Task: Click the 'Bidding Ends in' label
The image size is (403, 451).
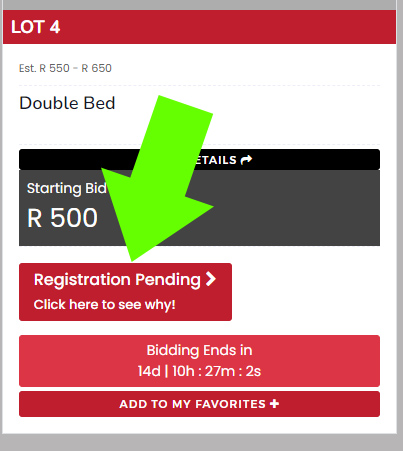Action: (x=199, y=350)
